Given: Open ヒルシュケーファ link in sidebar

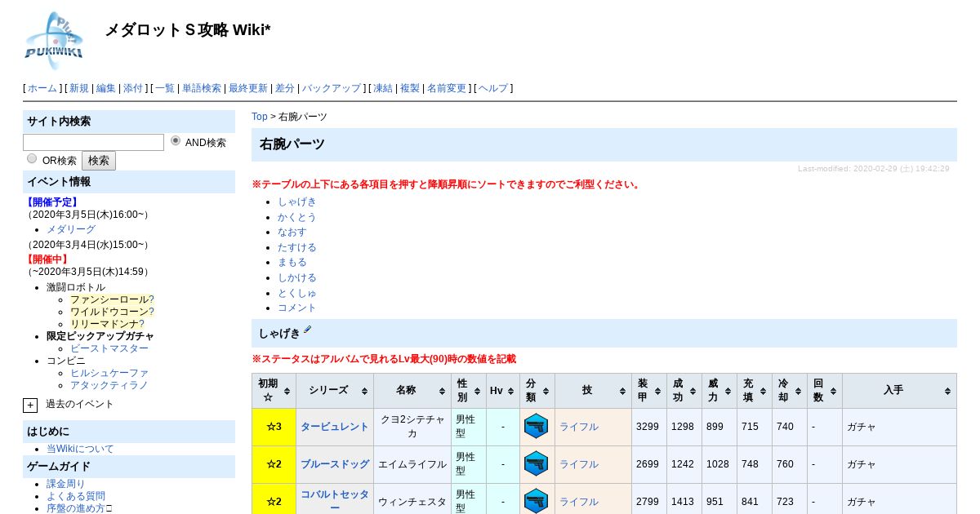Looking at the screenshot, I should pyautogui.click(x=109, y=373).
